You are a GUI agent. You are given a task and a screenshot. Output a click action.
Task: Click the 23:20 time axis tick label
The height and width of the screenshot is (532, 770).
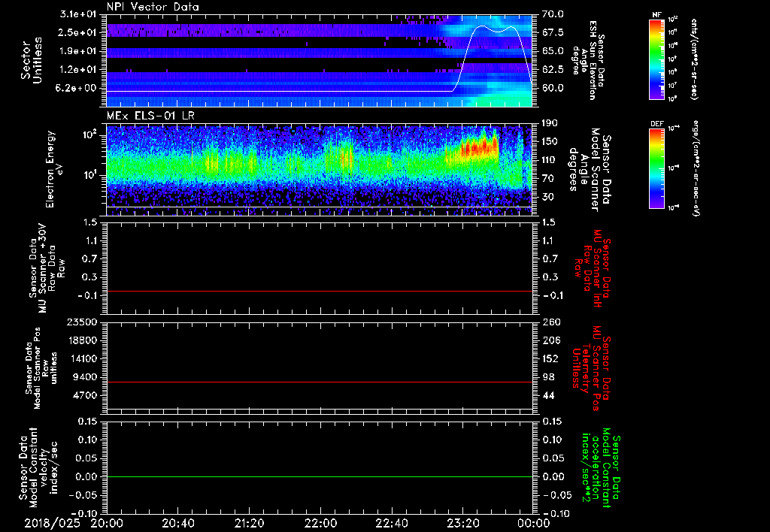tap(463, 522)
